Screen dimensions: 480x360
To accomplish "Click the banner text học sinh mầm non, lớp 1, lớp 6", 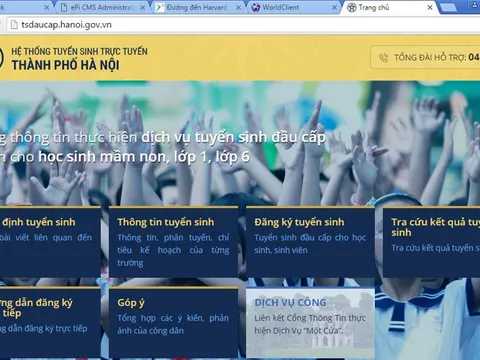I will [144, 157].
